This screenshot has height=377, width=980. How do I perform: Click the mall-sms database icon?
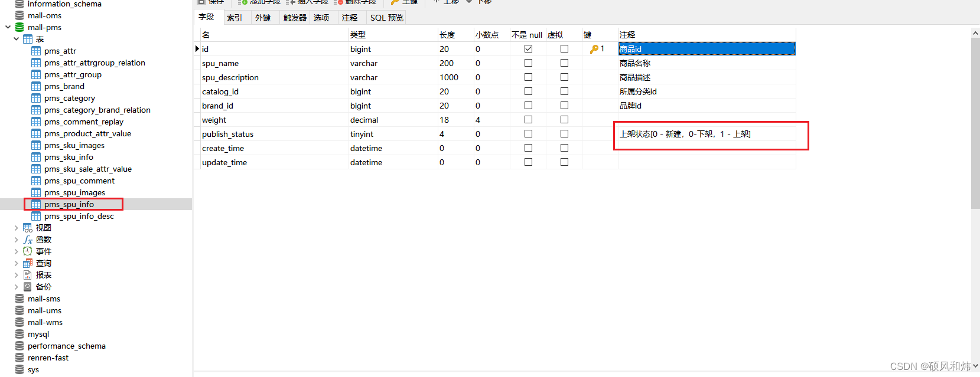tap(19, 299)
